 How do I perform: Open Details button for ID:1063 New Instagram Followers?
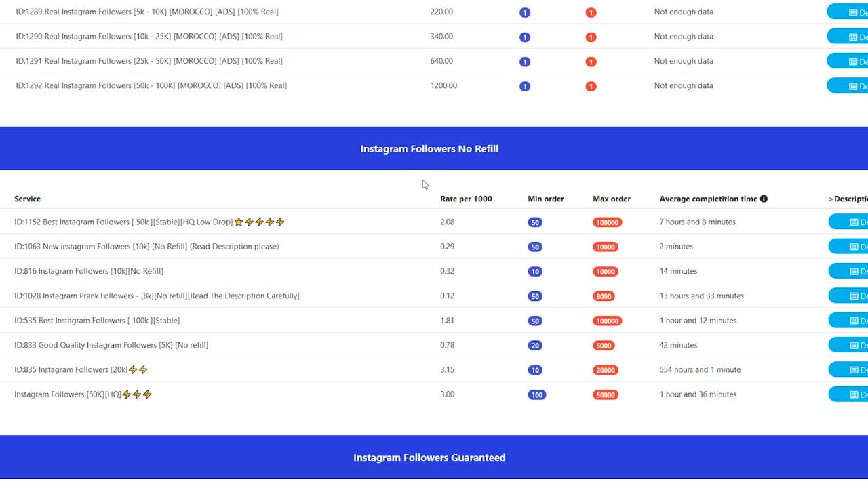[x=848, y=247]
